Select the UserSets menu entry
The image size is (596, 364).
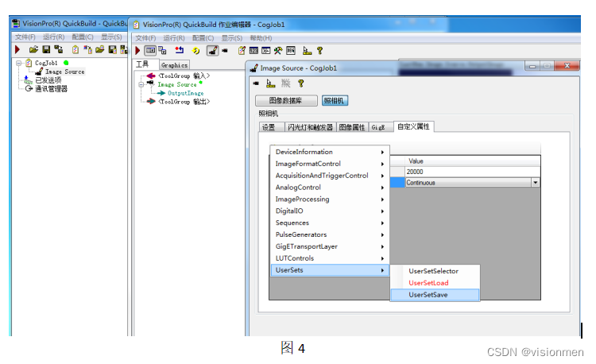click(330, 270)
